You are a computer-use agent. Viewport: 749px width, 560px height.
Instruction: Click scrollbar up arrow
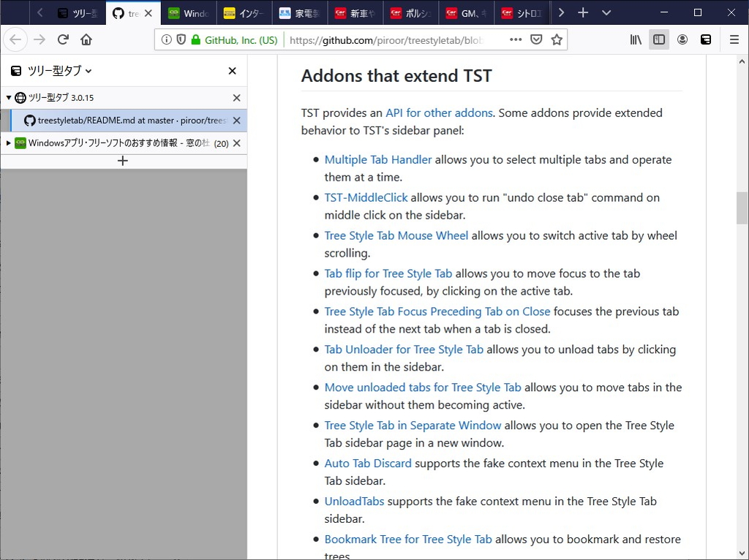point(742,61)
